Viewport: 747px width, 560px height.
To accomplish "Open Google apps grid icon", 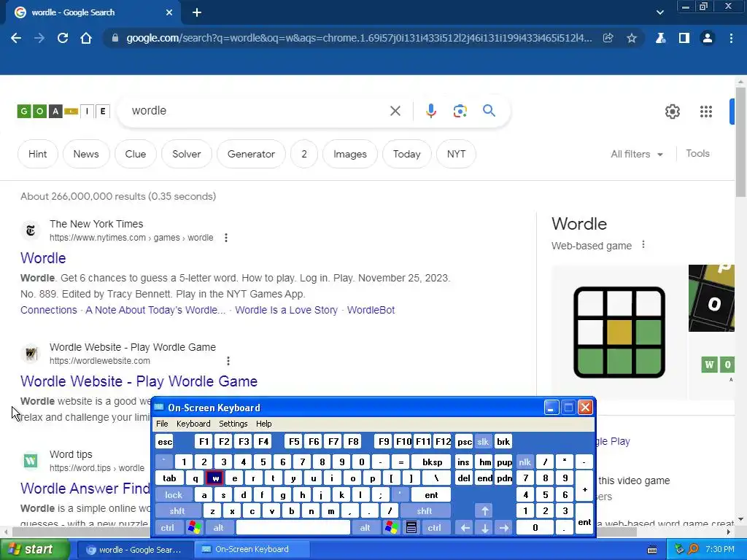I will coord(706,112).
